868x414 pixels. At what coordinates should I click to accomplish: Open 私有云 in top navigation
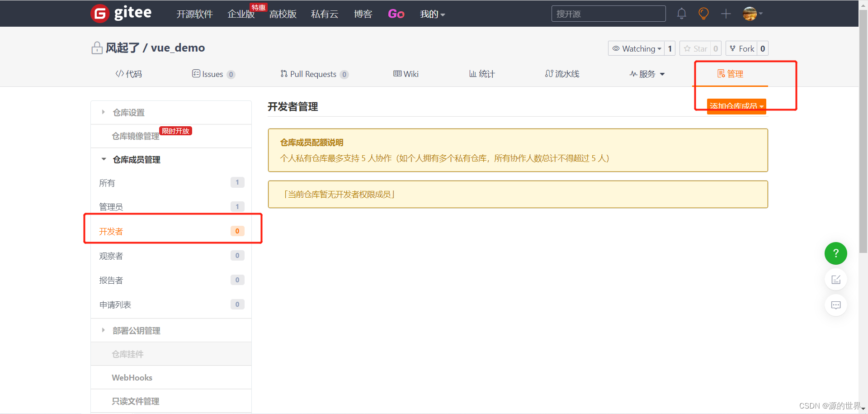tap(325, 14)
